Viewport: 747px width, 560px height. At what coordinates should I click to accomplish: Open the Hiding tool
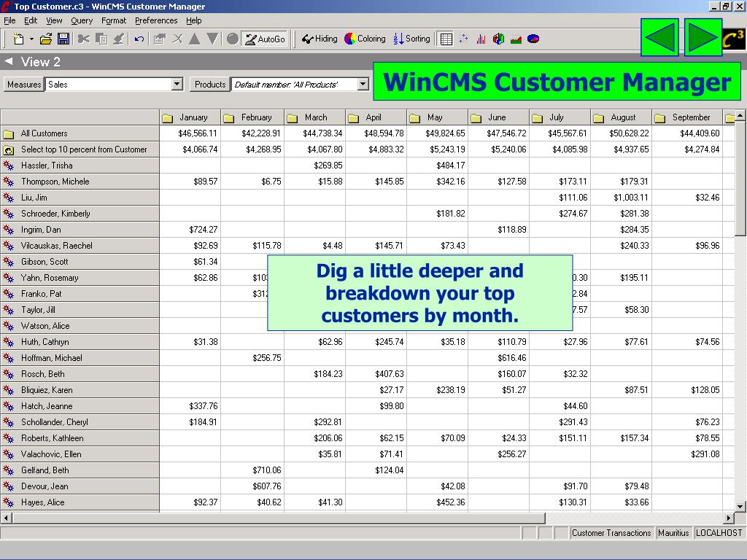(x=320, y=39)
